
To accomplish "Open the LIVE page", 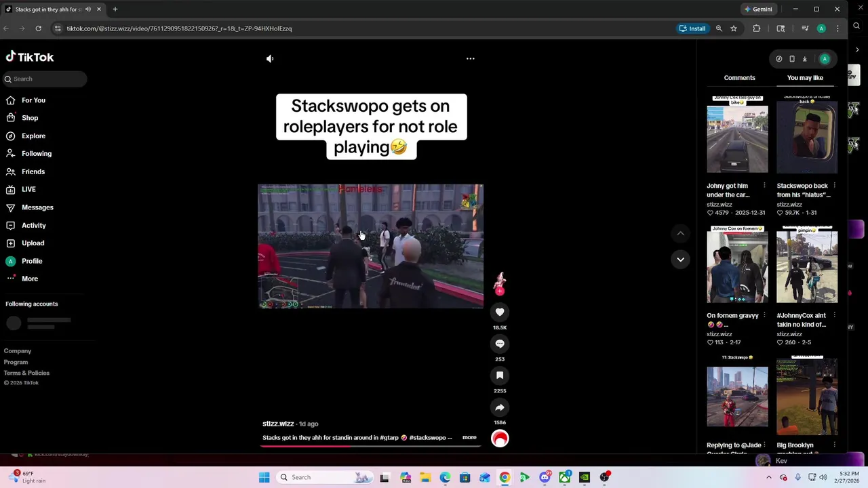I will [28, 190].
